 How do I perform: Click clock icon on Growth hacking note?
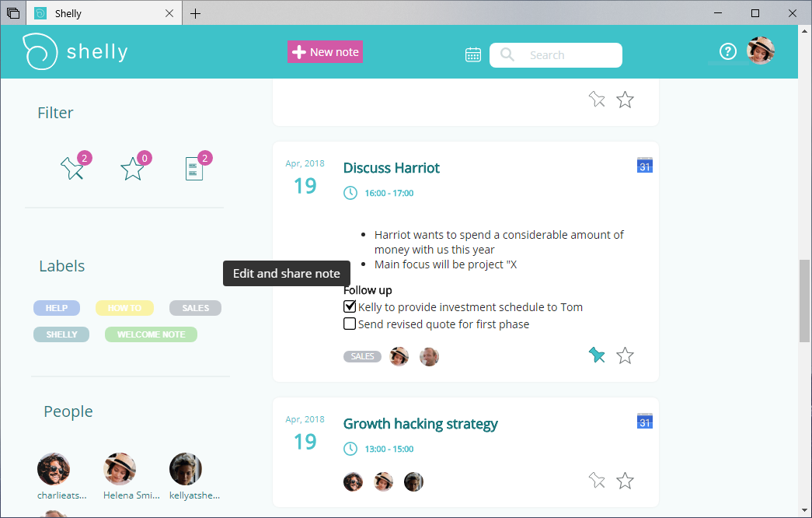click(x=350, y=449)
